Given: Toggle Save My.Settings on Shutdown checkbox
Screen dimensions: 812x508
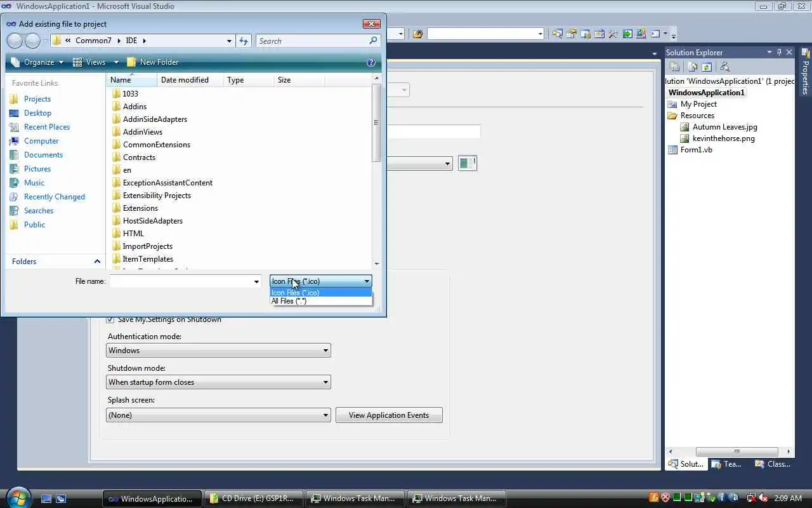Looking at the screenshot, I should click(110, 319).
